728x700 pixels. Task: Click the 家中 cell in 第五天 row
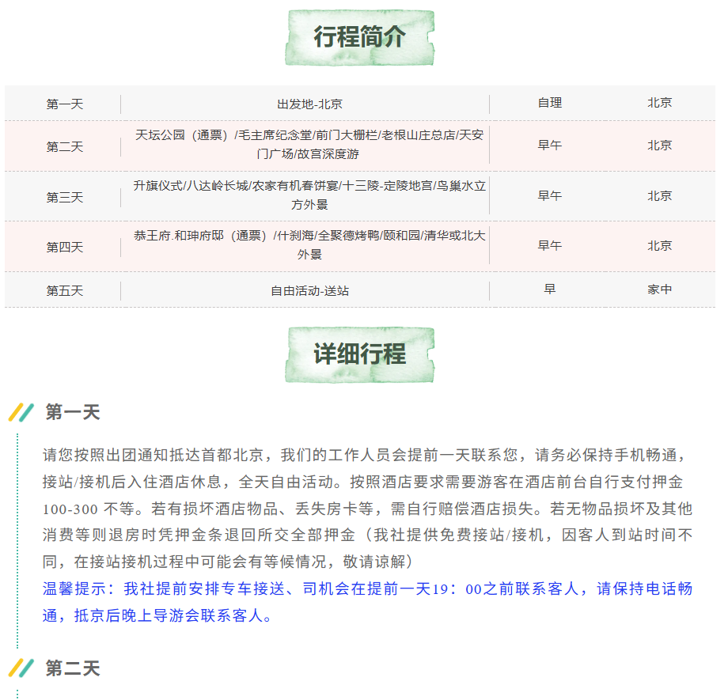click(x=660, y=289)
